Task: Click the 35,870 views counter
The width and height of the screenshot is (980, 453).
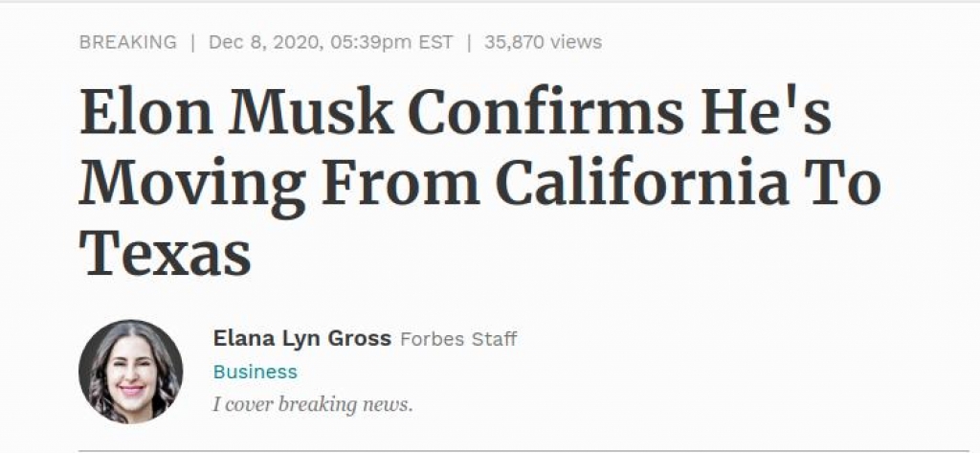Action: click(x=544, y=42)
